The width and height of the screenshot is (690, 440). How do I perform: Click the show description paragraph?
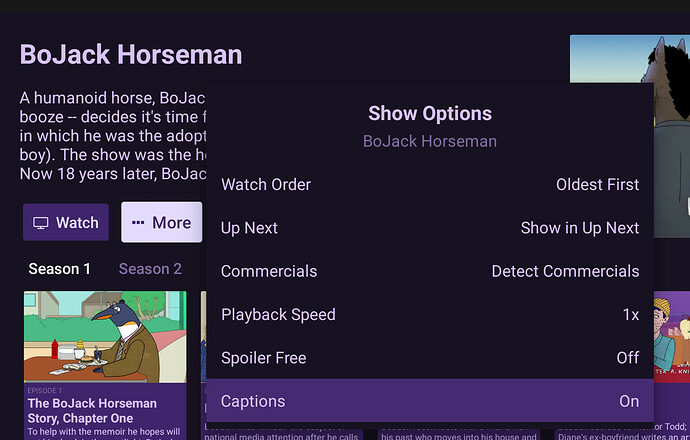[113, 136]
